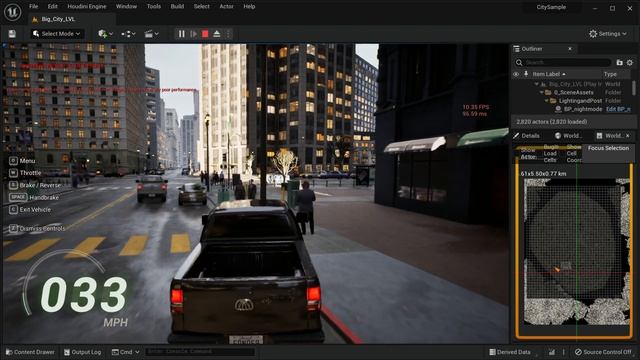
Task: Click the Outliner search magnifier icon
Action: [519, 62]
